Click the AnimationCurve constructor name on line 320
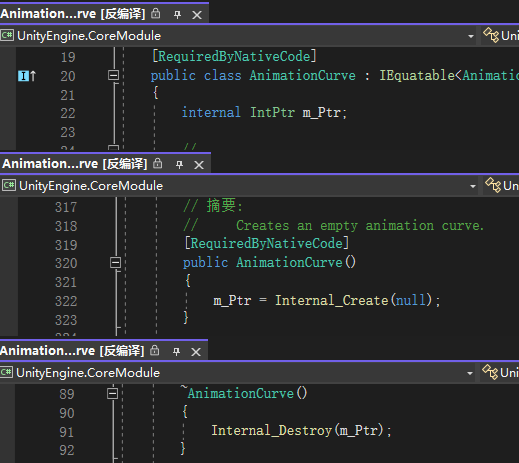This screenshot has height=463, width=519. coord(289,263)
